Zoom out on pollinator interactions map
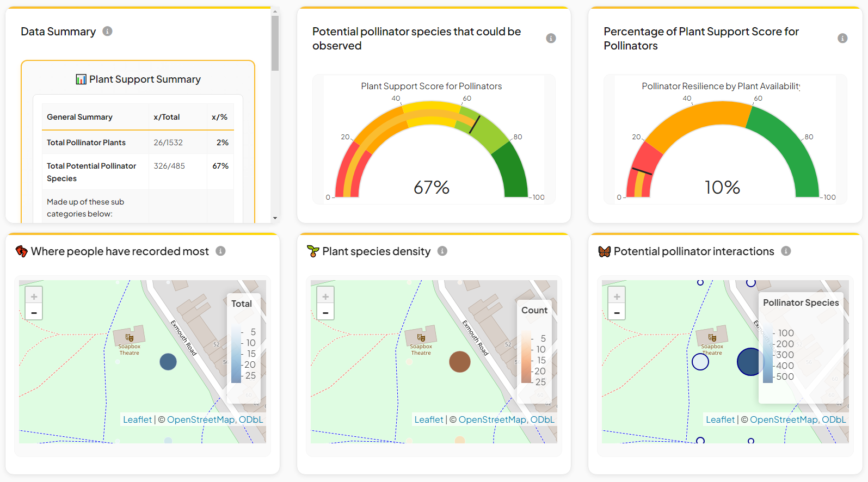868x482 pixels. click(617, 312)
